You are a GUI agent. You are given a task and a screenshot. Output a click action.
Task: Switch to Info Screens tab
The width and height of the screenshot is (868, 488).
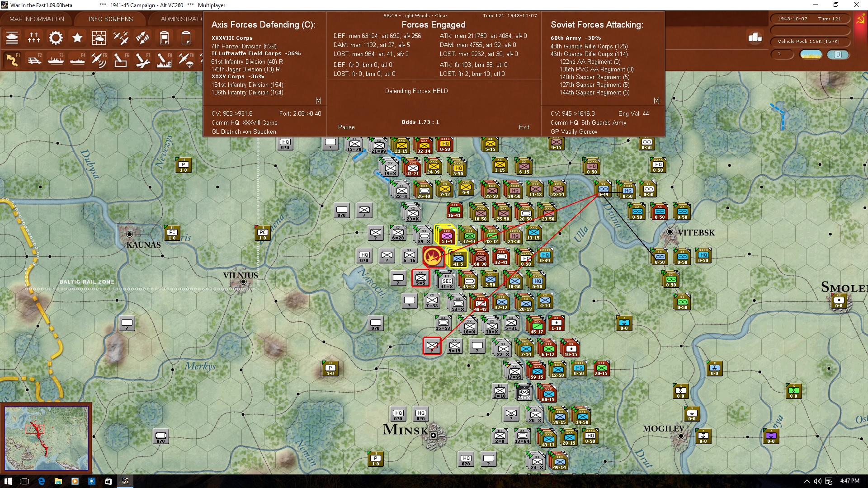click(111, 19)
